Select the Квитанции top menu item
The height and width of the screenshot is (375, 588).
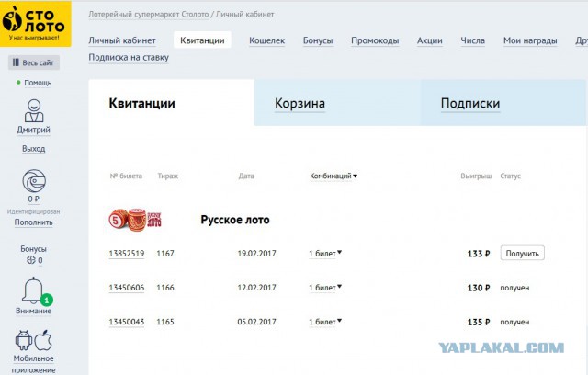(202, 40)
